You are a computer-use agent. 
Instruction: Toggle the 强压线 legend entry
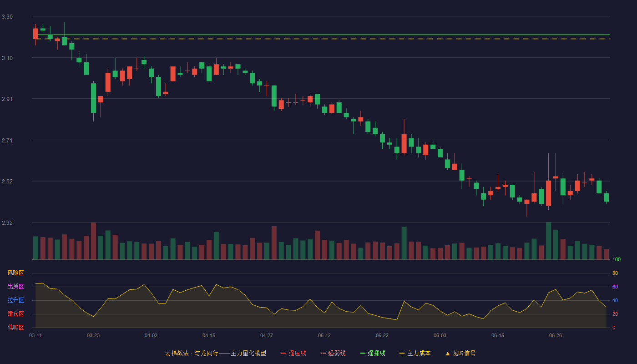click(293, 353)
